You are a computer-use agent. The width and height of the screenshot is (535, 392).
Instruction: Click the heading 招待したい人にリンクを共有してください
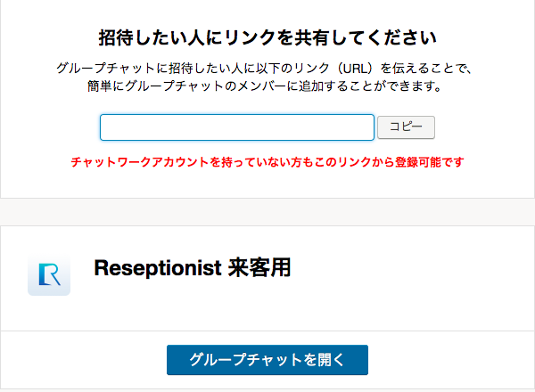click(x=267, y=38)
